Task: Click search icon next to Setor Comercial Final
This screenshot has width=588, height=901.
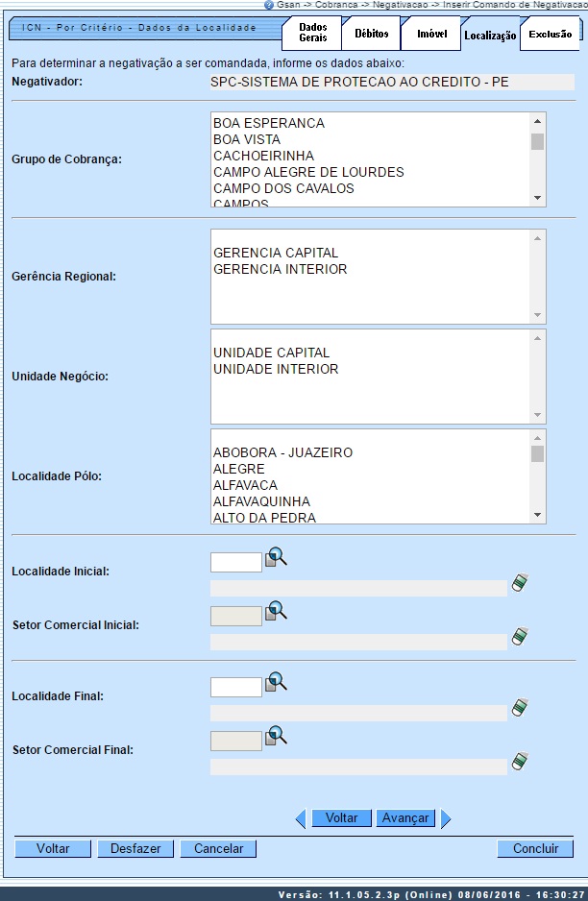Action: (277, 738)
